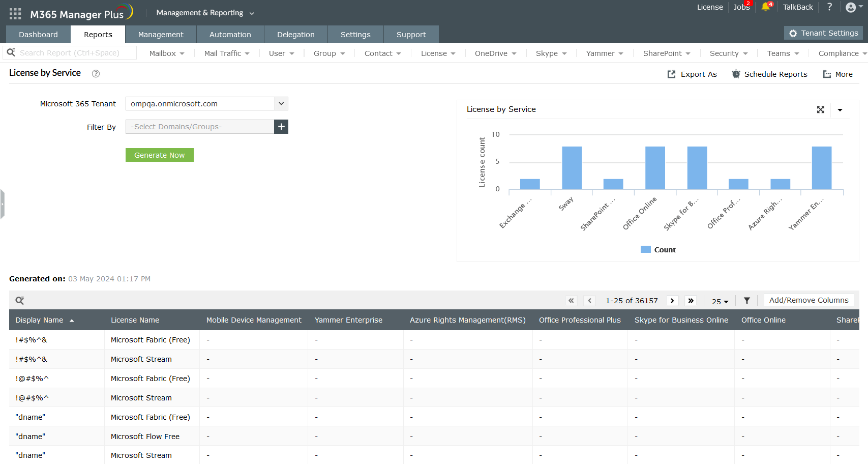Toggle the Count legend series

659,250
